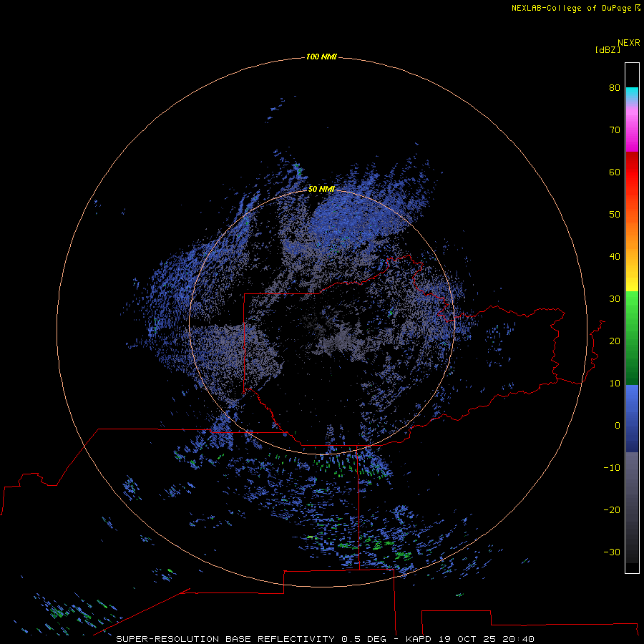This screenshot has height=644, width=644.
Task: Click the KAPD 19 OCT 25 20:40 timestamp
Action: coord(470,639)
